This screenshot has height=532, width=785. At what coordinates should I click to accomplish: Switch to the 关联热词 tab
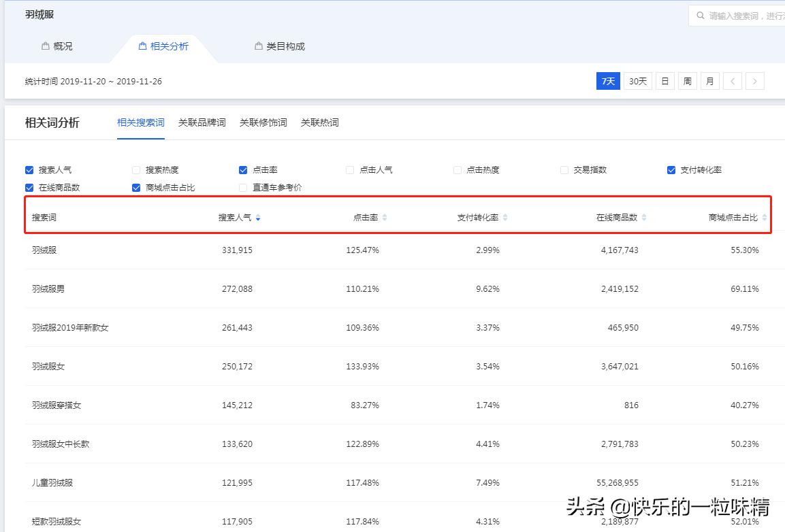point(320,122)
